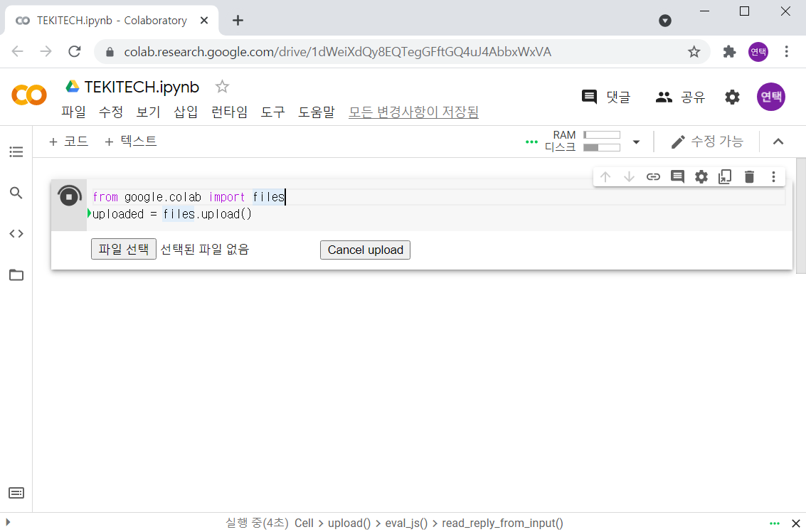
Task: Close the bottom execution status bar
Action: [x=795, y=523]
